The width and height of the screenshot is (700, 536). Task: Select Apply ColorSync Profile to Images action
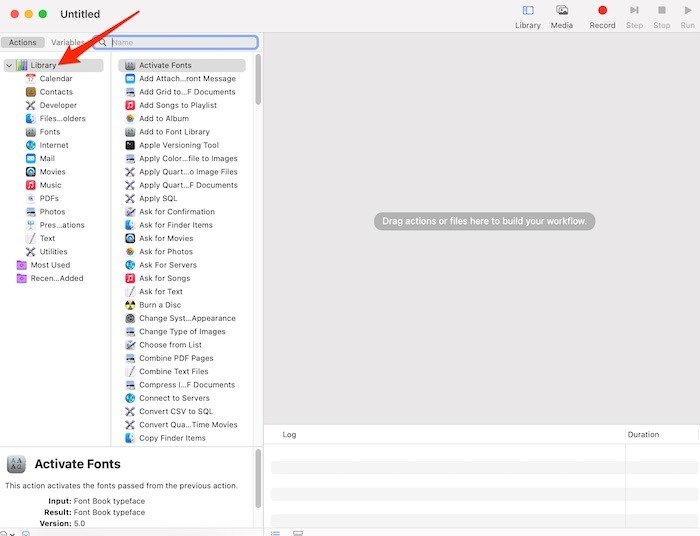182,158
